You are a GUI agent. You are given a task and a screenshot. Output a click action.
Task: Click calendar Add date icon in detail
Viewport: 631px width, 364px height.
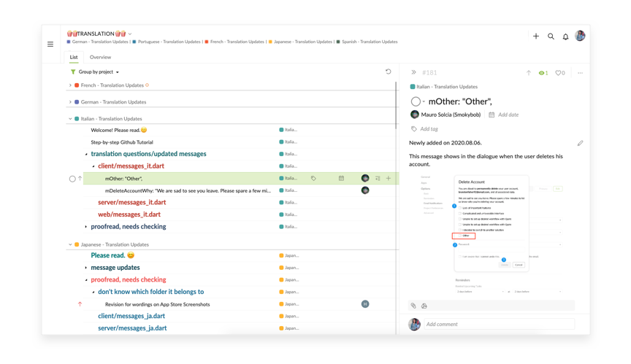coord(492,115)
